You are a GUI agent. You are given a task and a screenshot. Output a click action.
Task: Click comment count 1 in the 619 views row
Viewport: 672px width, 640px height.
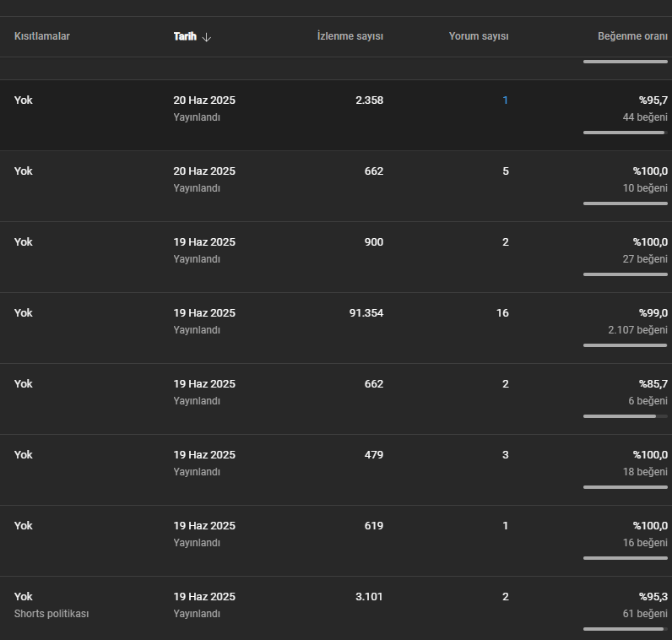click(x=506, y=525)
